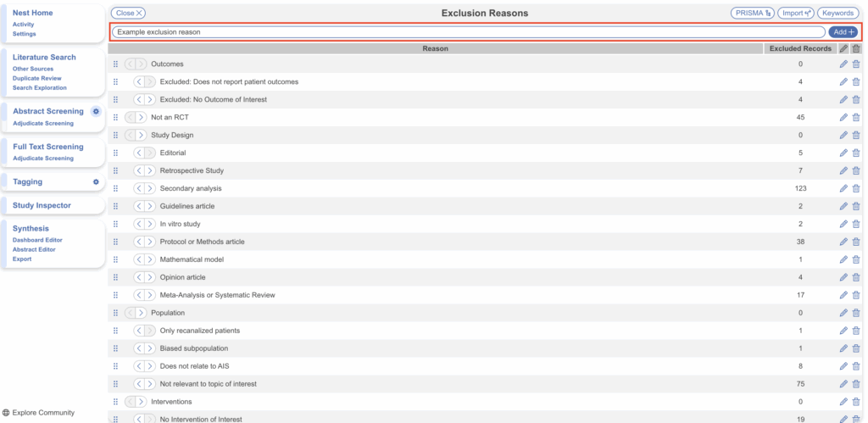Screen dimensions: 868x423
Task: Click the pencil edit icon for Editorial
Action: pyautogui.click(x=843, y=153)
